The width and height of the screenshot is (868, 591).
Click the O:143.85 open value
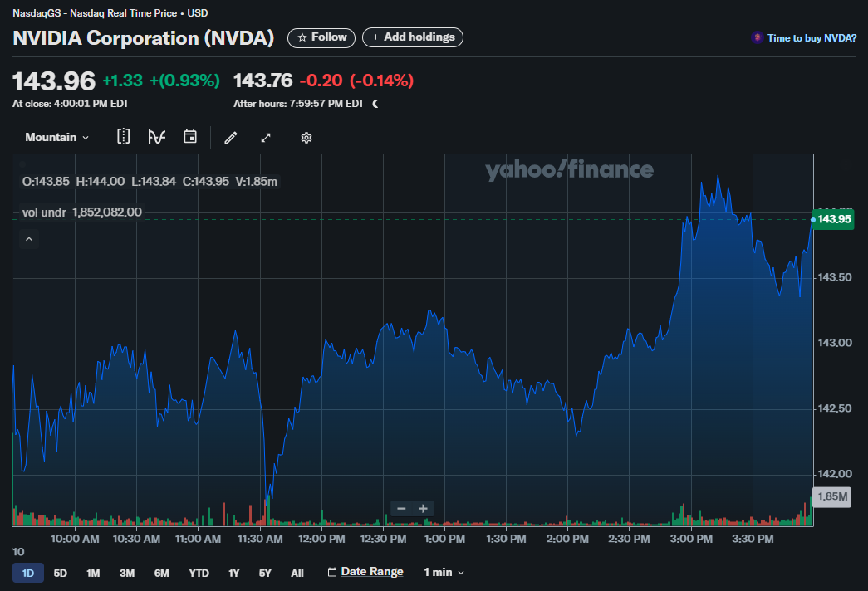[46, 182]
